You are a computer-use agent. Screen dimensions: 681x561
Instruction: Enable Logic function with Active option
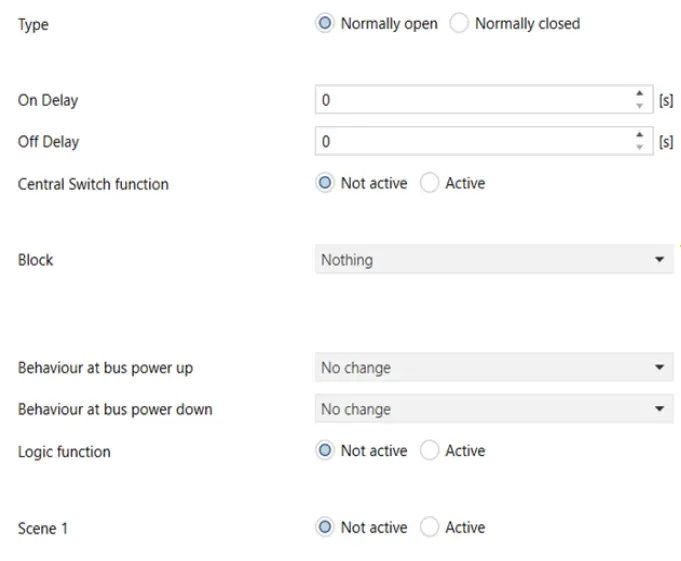click(430, 451)
